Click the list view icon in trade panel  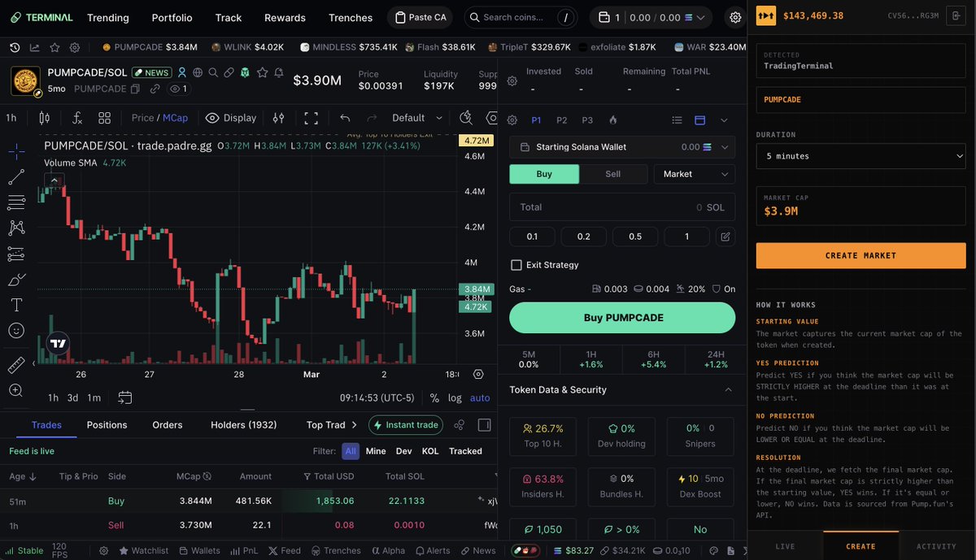point(677,120)
